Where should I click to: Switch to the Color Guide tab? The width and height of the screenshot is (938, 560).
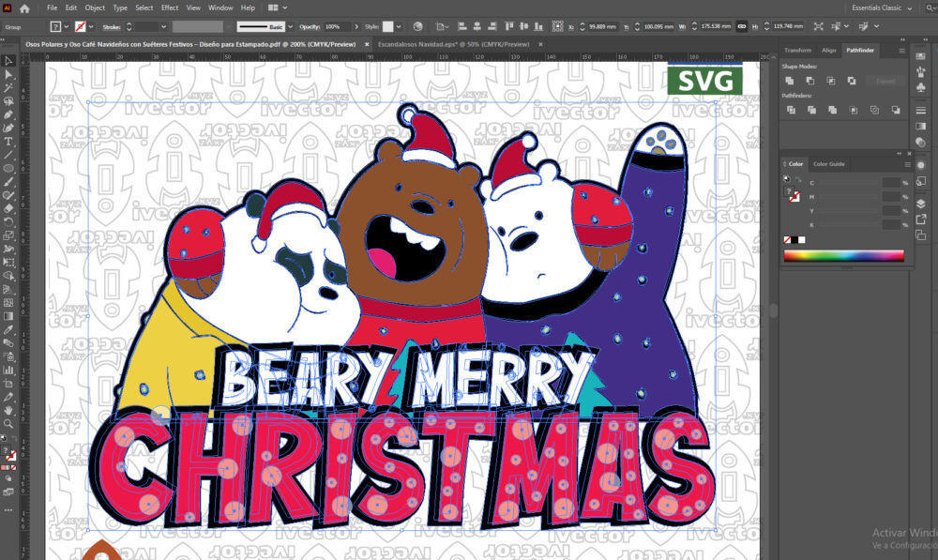tap(828, 164)
